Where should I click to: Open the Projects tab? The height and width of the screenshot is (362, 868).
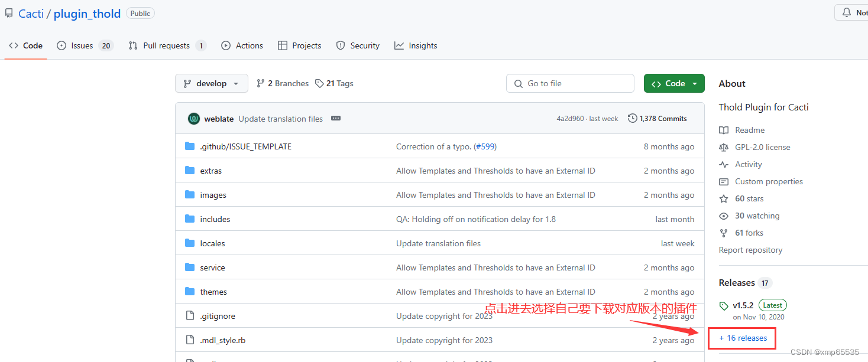pos(299,45)
